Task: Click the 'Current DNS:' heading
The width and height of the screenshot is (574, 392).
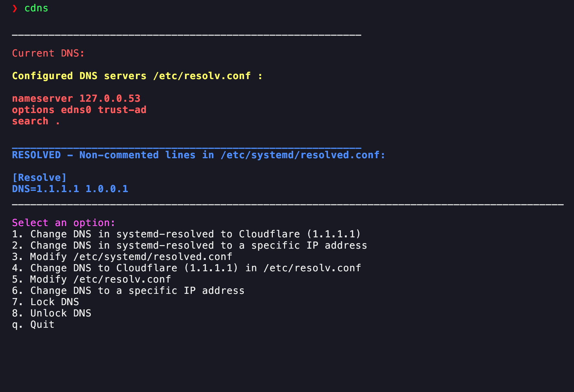Action: coord(48,53)
